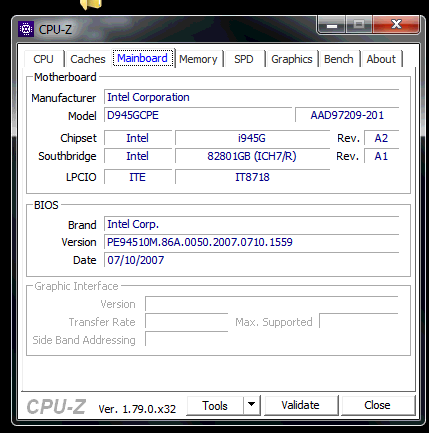Screen dimensions: 429x433
Task: Click the 82801GB (ICH7/R) southbridge value
Action: 252,156
